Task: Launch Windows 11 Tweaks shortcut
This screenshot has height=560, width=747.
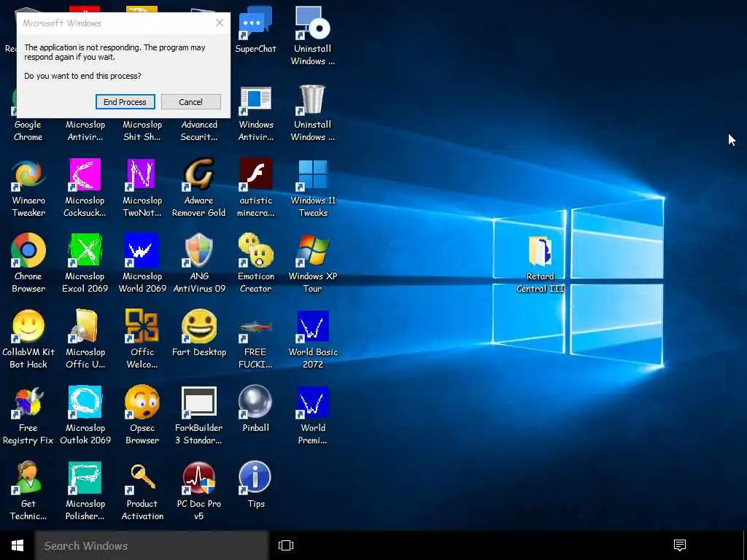Action: (312, 188)
